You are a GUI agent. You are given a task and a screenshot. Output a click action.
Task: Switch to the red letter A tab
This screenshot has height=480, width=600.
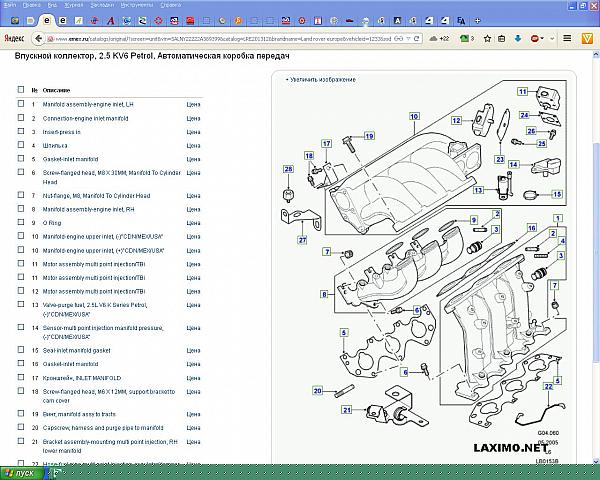click(x=111, y=21)
